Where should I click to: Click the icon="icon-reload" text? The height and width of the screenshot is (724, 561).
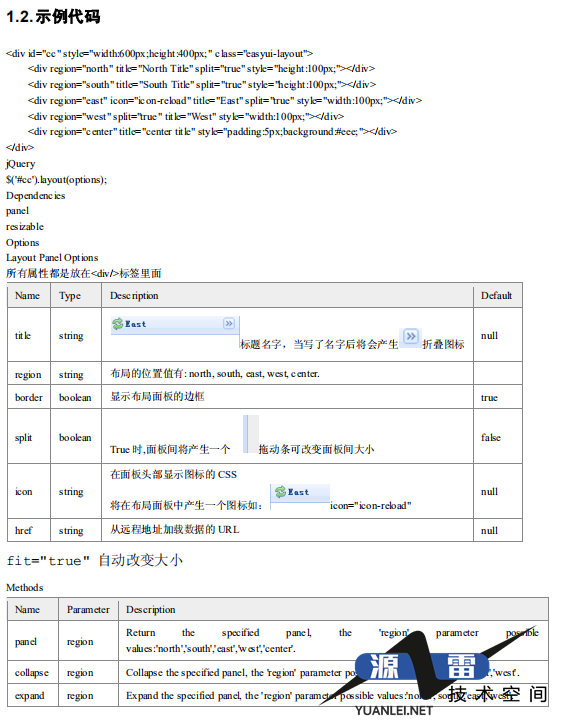[371, 506]
